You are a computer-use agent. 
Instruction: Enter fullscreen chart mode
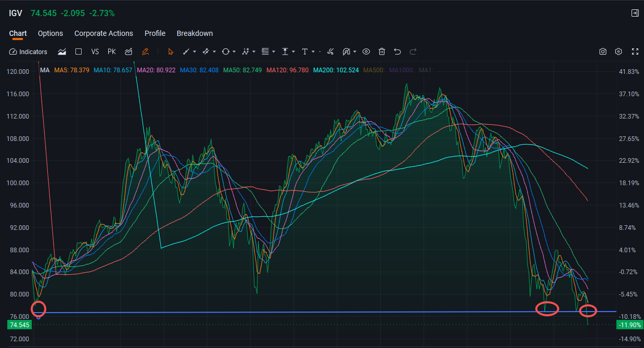(x=635, y=51)
